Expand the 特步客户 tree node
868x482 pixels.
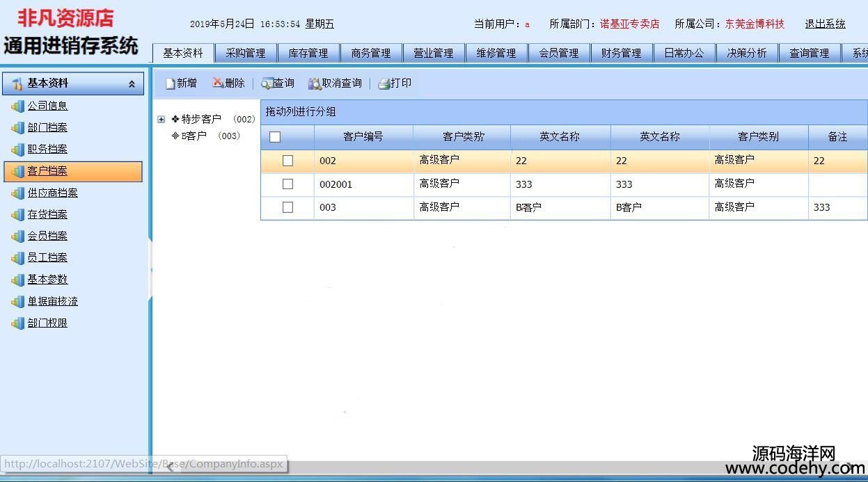[x=161, y=120]
